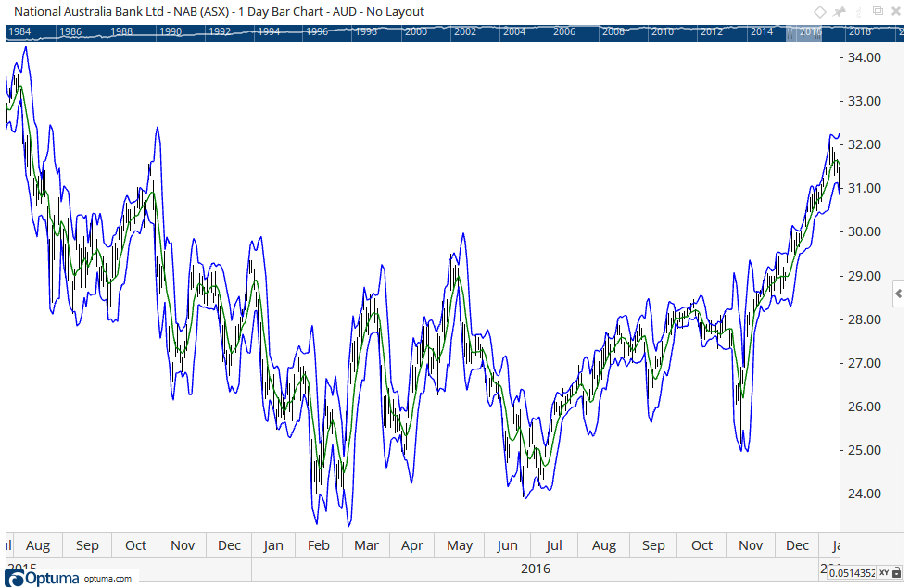Click the 26.00 price scale label

click(865, 407)
